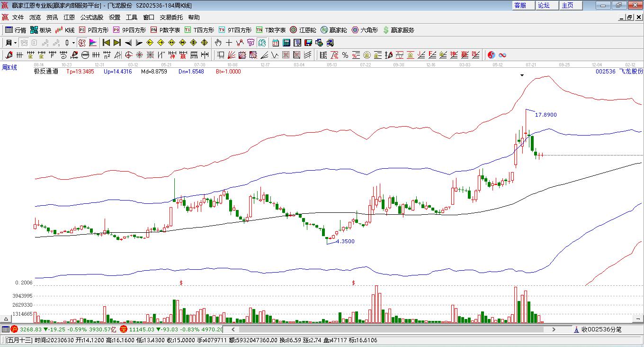644x347 pixels.
Task: Click the save floppy disk icon
Action: tap(308, 43)
